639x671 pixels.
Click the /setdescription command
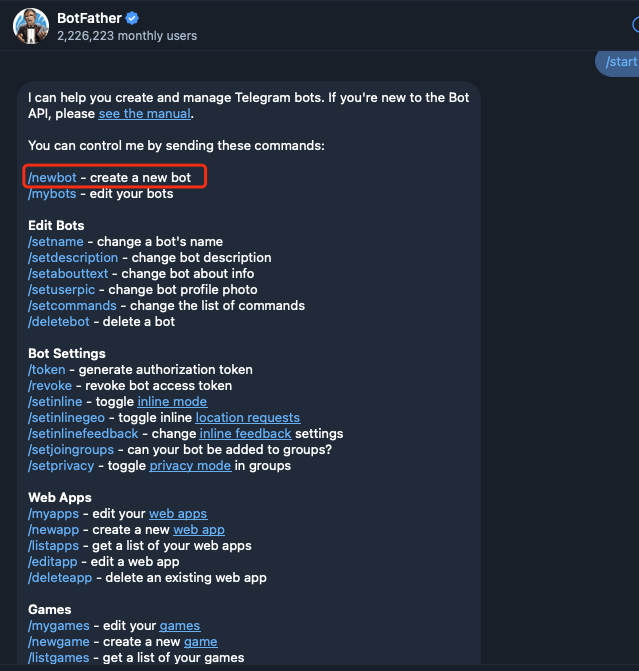pyautogui.click(x=73, y=258)
